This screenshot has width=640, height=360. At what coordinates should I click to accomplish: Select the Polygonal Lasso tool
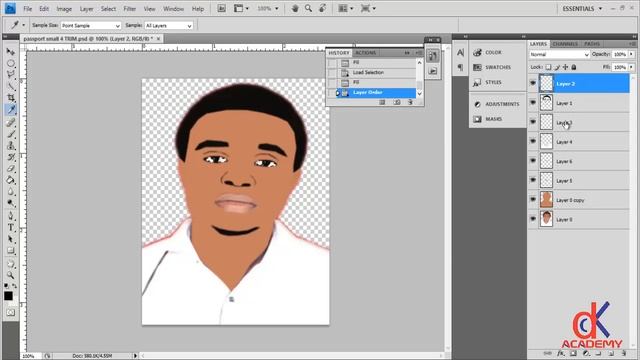[11, 75]
